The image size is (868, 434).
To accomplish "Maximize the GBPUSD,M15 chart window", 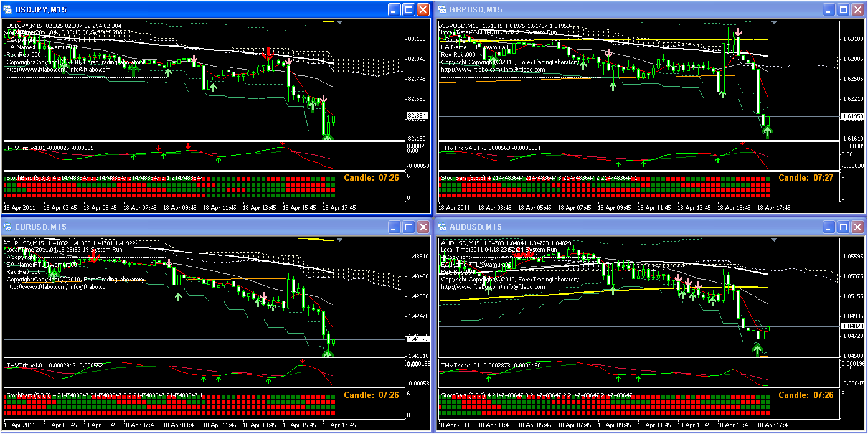I will (x=843, y=10).
